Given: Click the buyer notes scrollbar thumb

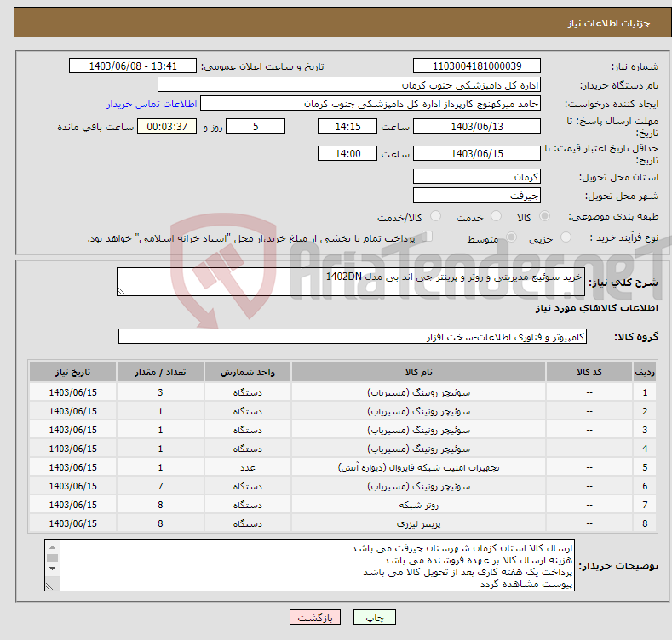Looking at the screenshot, I should coord(52,557).
